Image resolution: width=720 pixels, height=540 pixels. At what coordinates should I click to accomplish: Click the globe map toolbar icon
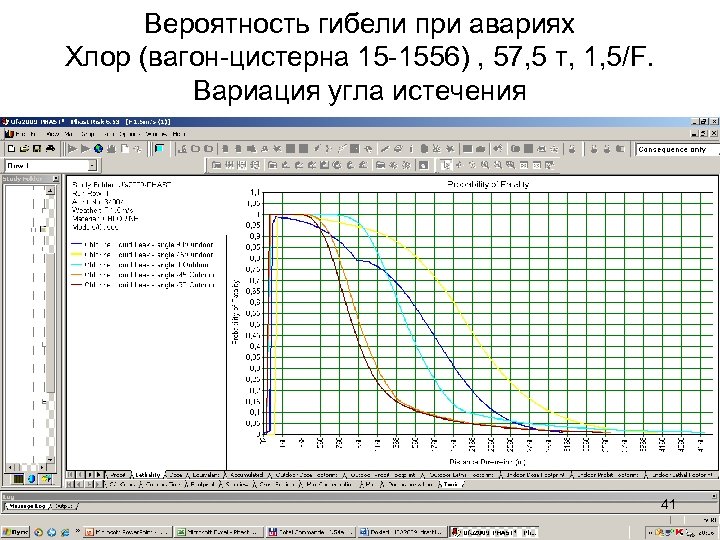tap(98, 148)
